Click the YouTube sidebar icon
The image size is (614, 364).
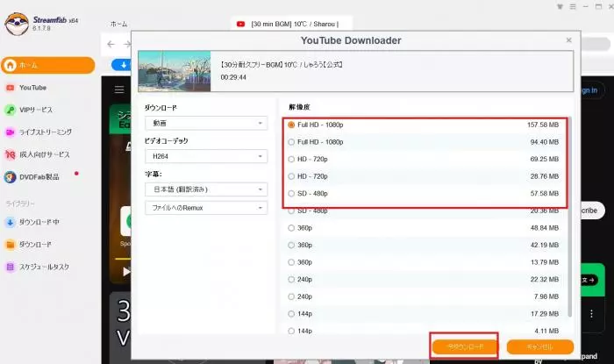[11, 88]
